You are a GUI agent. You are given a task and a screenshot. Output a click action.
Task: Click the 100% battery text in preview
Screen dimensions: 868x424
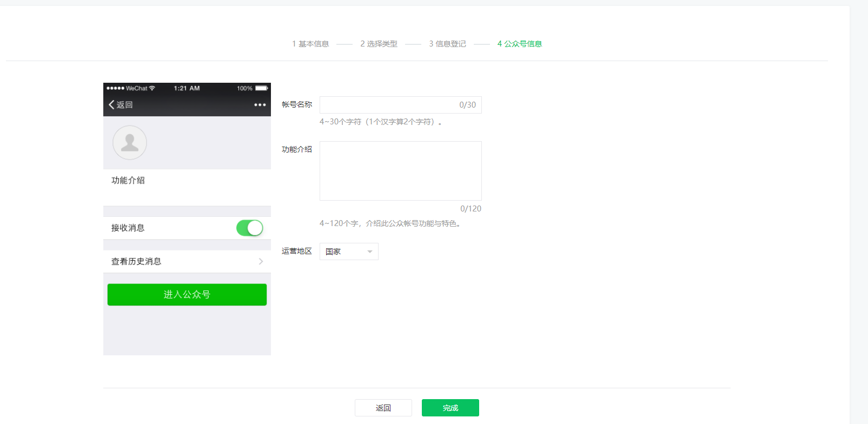(x=244, y=88)
